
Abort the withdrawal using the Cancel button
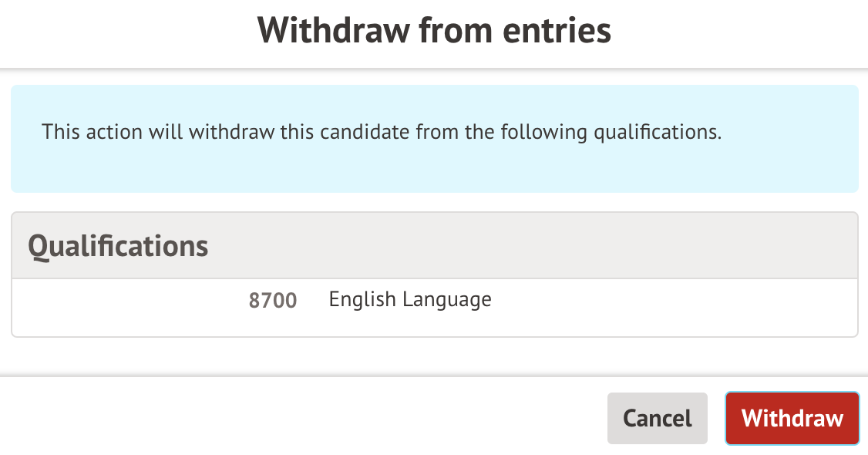[657, 419]
